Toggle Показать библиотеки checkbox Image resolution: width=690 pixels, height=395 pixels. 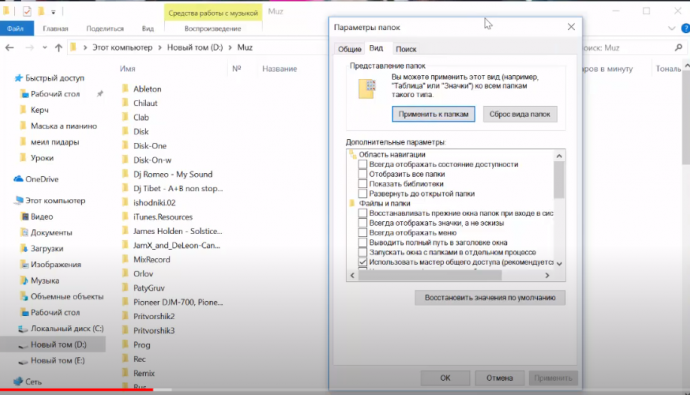tap(362, 183)
